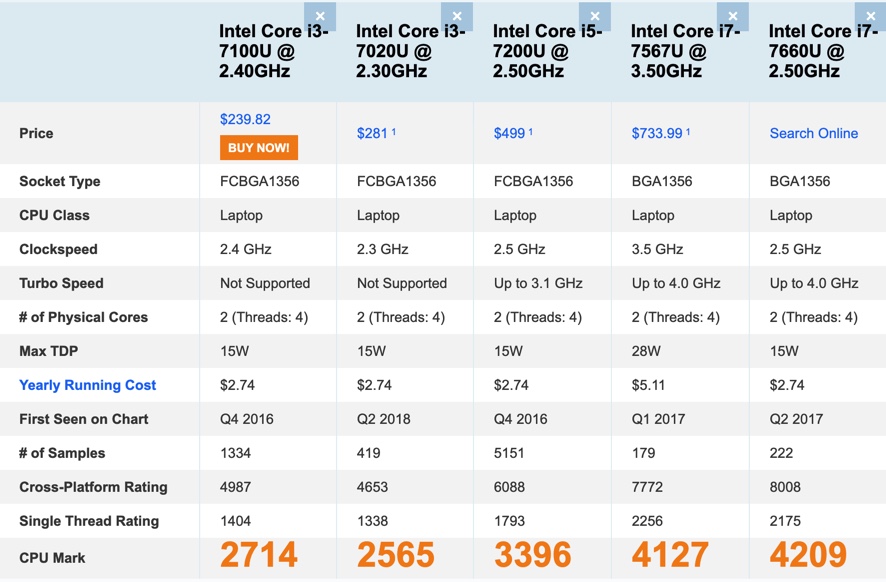
Task: Open the Yearly Running Cost link
Action: [x=88, y=385]
